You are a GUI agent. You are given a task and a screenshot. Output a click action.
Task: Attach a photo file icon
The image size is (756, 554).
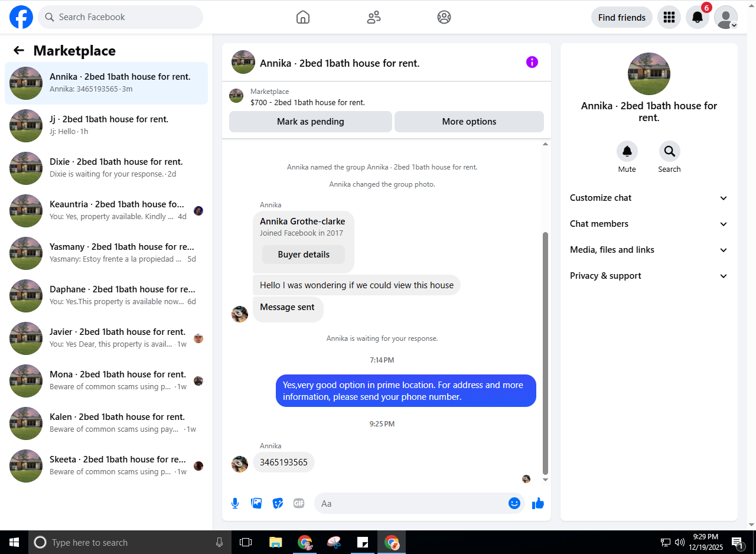256,503
